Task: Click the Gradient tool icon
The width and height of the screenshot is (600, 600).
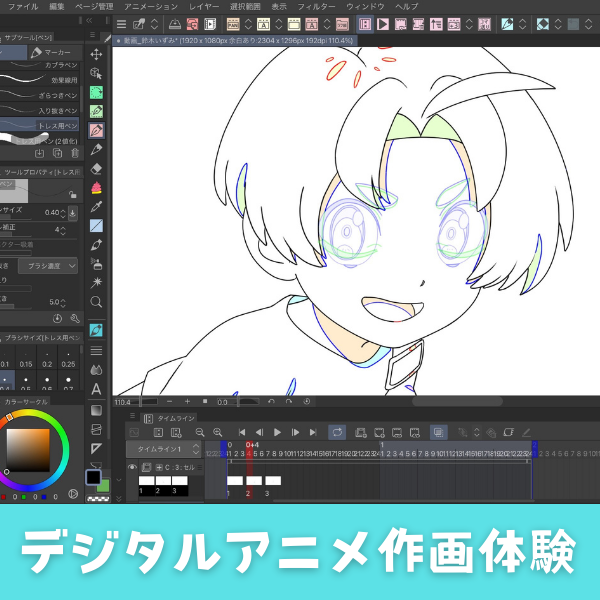Action: tap(97, 409)
